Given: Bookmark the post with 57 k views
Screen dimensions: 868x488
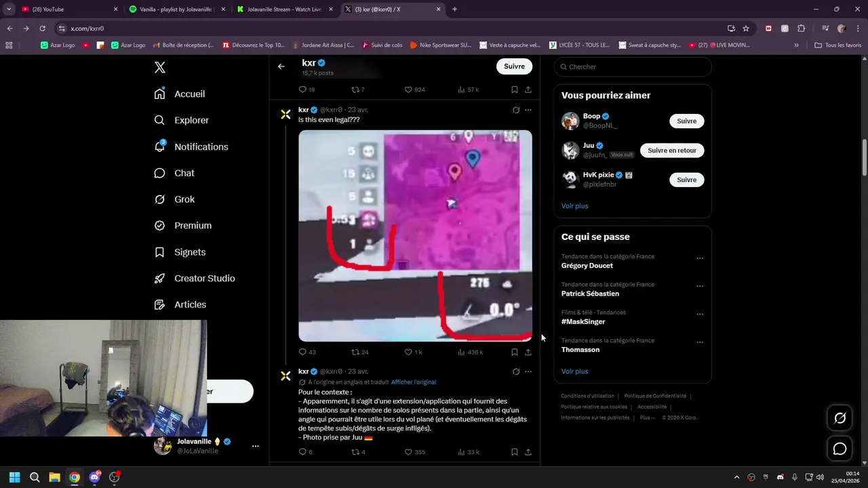Looking at the screenshot, I should (515, 89).
